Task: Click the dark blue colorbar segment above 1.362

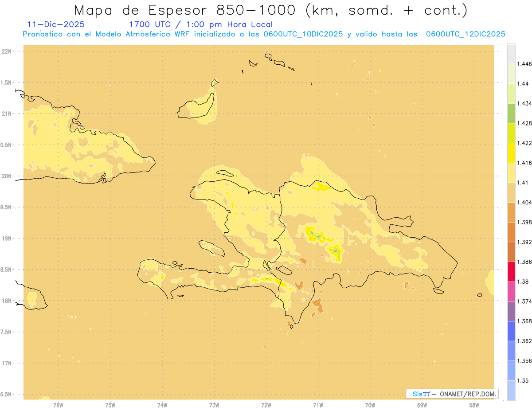Action: pos(511,331)
